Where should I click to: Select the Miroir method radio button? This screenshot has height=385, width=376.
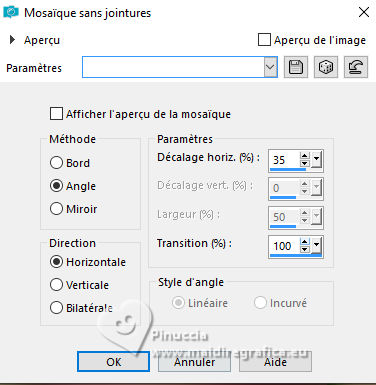(56, 209)
